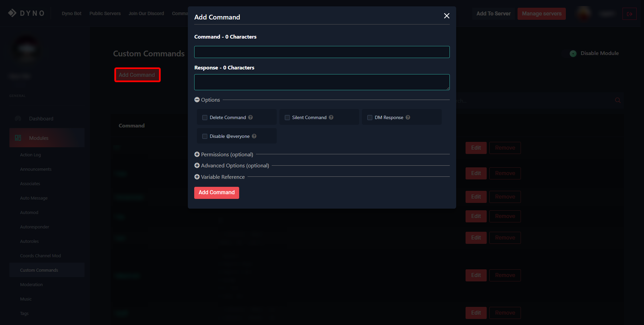Collapse the Options section
This screenshot has width=644, height=325.
[197, 100]
